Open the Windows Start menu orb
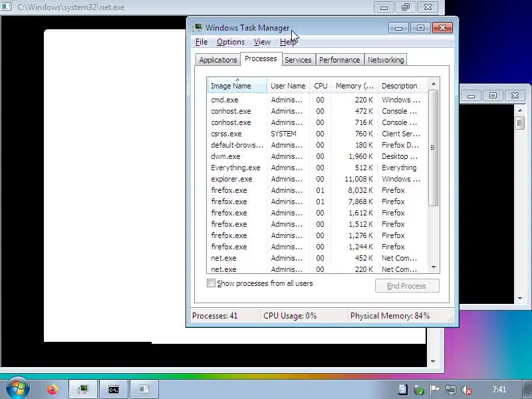This screenshot has height=399, width=532. tap(18, 388)
